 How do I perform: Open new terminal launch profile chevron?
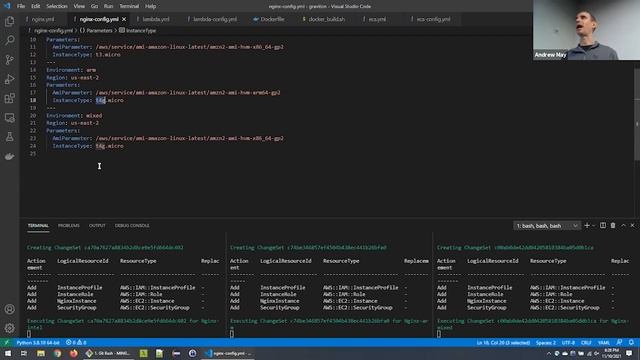[593, 225]
